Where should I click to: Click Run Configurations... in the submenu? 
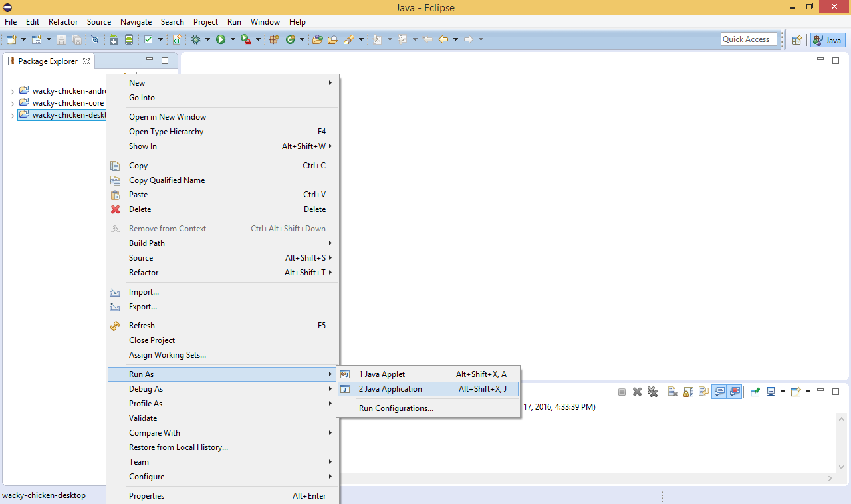[x=396, y=408]
